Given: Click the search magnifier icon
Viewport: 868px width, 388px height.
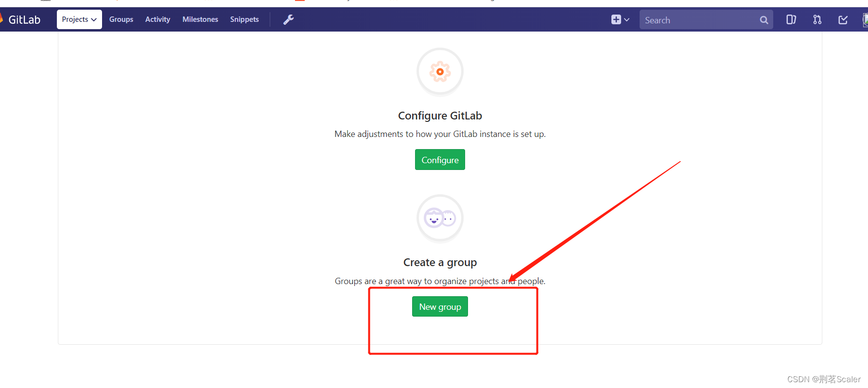Looking at the screenshot, I should [764, 20].
